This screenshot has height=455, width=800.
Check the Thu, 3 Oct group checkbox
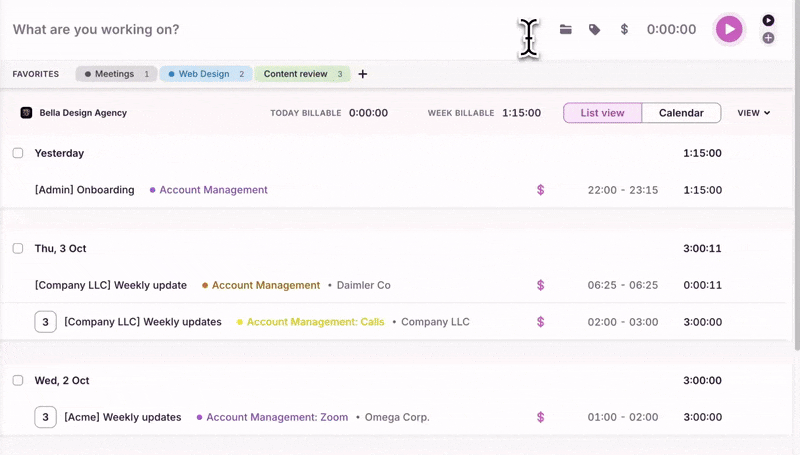[18, 248]
